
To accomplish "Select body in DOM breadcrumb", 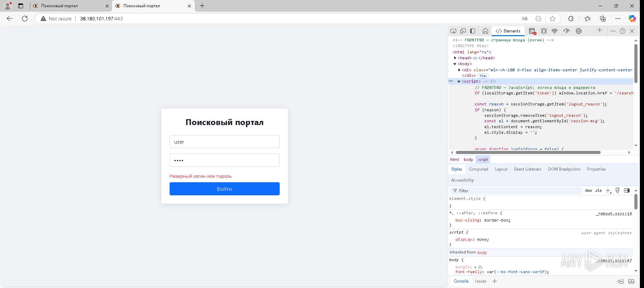I will (x=468, y=160).
